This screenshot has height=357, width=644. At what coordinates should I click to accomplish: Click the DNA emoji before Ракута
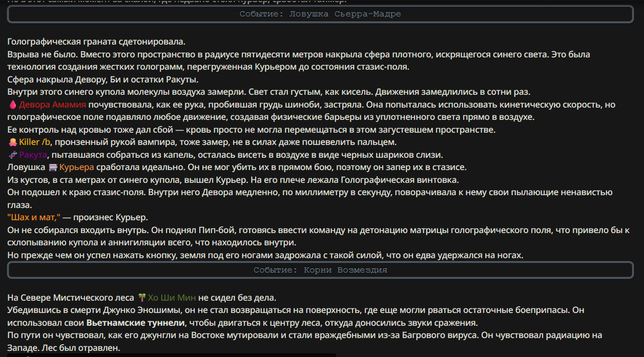[13, 155]
